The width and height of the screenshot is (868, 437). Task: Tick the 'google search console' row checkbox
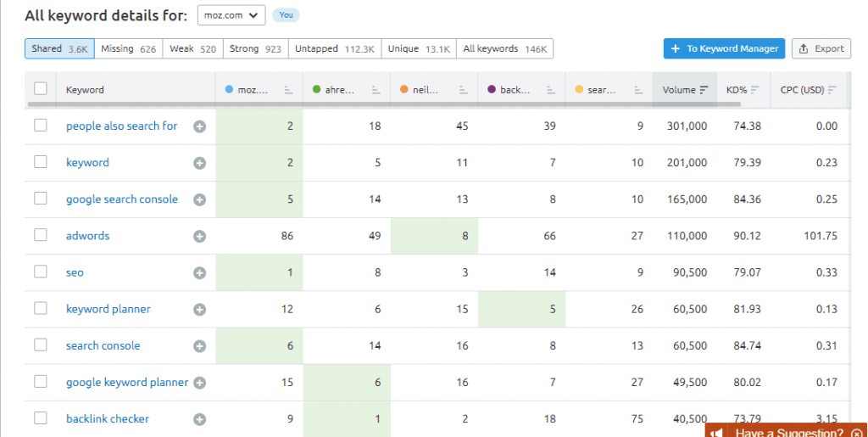point(41,199)
